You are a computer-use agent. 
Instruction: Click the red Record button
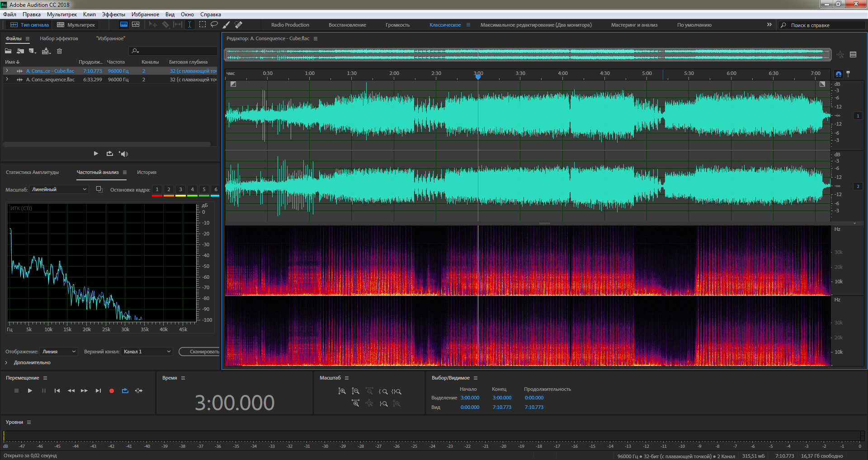point(112,391)
